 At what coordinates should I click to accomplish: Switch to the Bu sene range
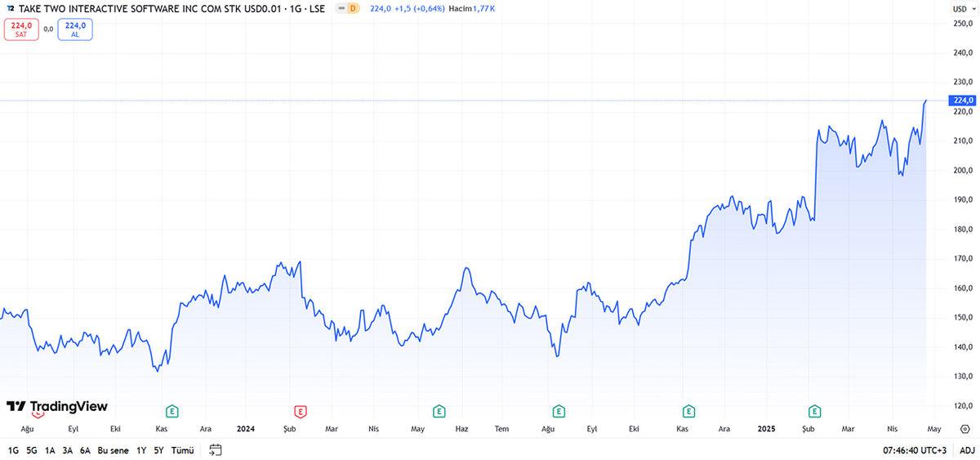(x=113, y=450)
